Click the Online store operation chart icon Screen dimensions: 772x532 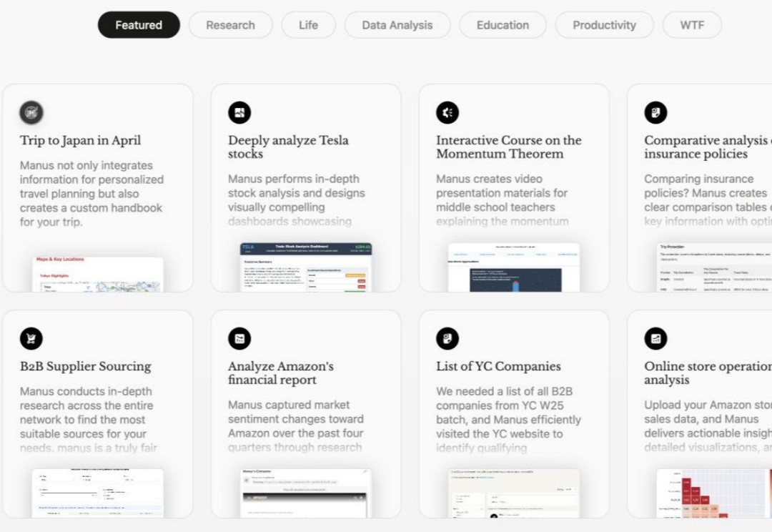[x=655, y=338]
